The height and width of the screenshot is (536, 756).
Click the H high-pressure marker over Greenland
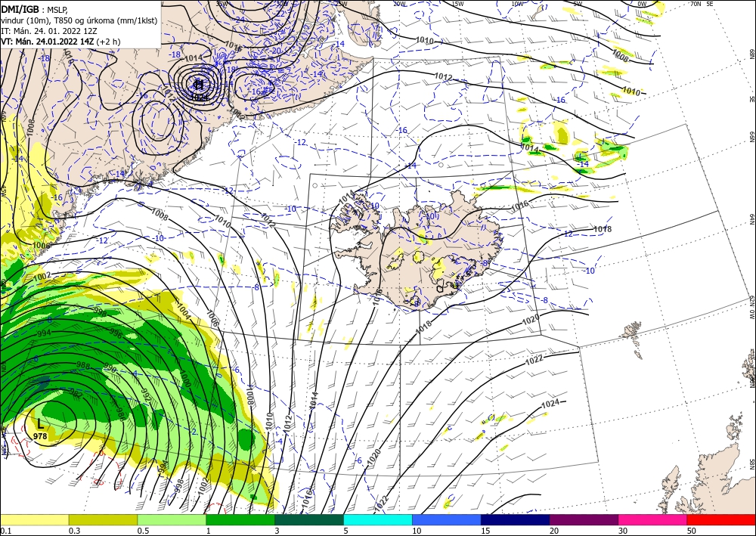(198, 85)
